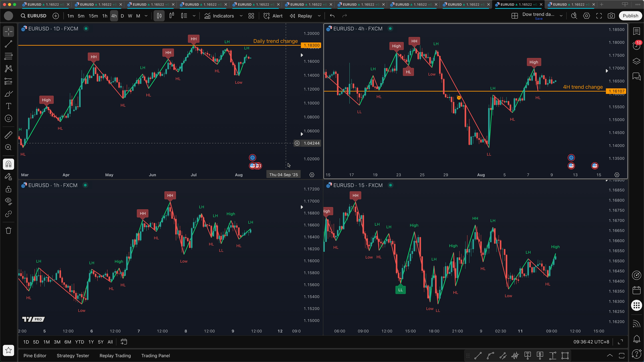Expand the Dow trend layout name dropdown

[561, 16]
